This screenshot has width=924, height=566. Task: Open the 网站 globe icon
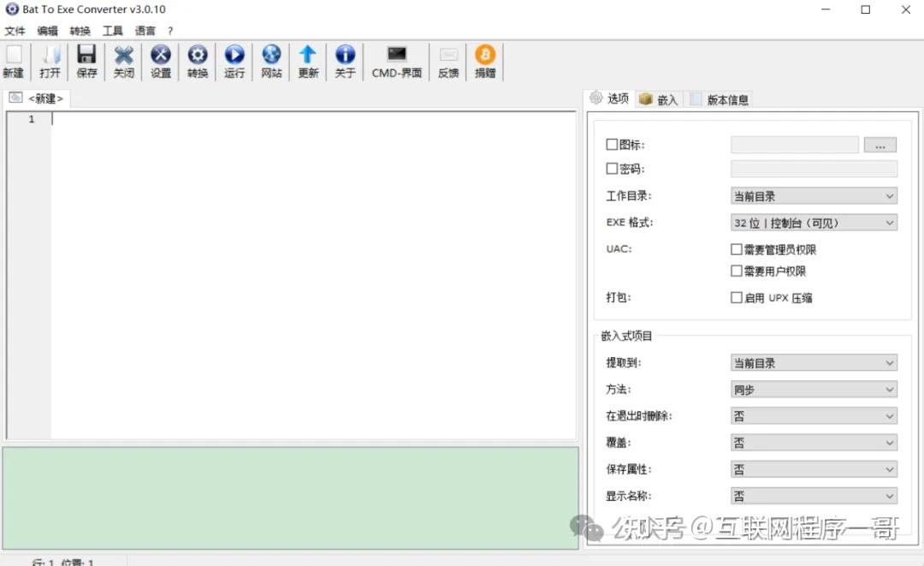271,55
